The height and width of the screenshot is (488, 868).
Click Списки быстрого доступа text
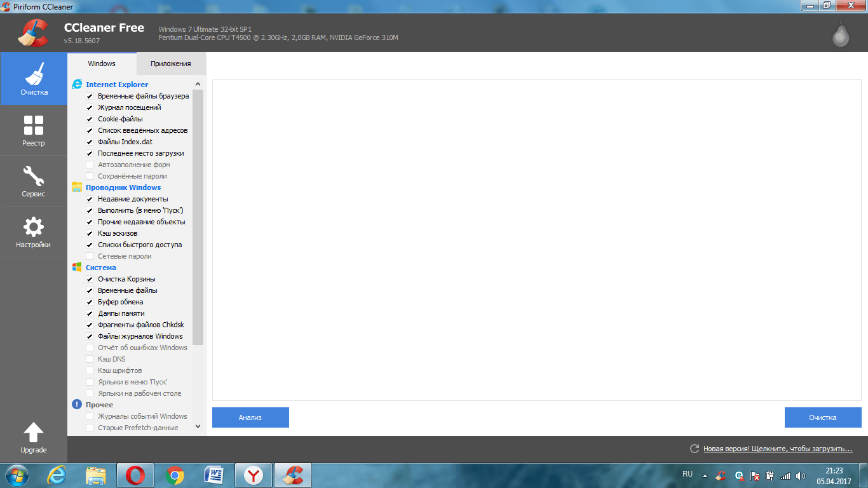point(140,245)
